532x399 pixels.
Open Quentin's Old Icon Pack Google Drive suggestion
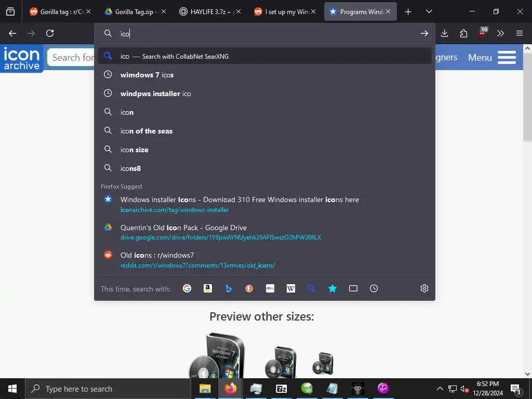[264, 232]
